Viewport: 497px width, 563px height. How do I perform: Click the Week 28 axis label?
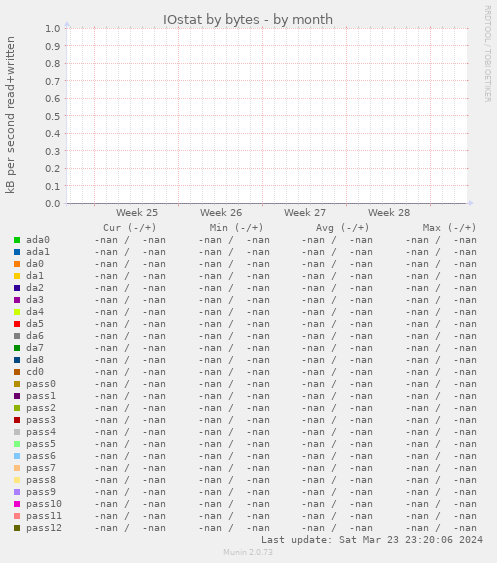[x=389, y=213]
